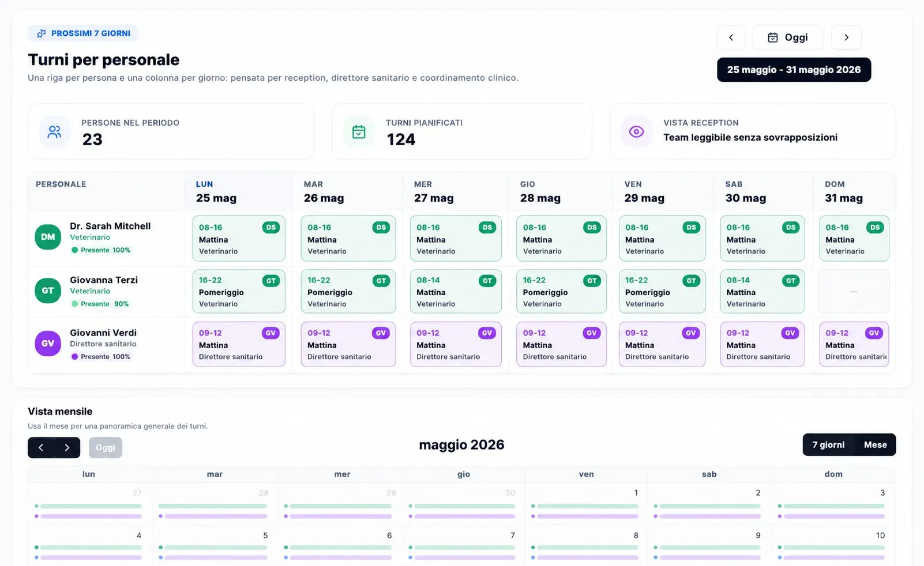Click the date range 25 maggio - 31 maggio 2026
Viewport: 924px width, 566px height.
coord(794,70)
